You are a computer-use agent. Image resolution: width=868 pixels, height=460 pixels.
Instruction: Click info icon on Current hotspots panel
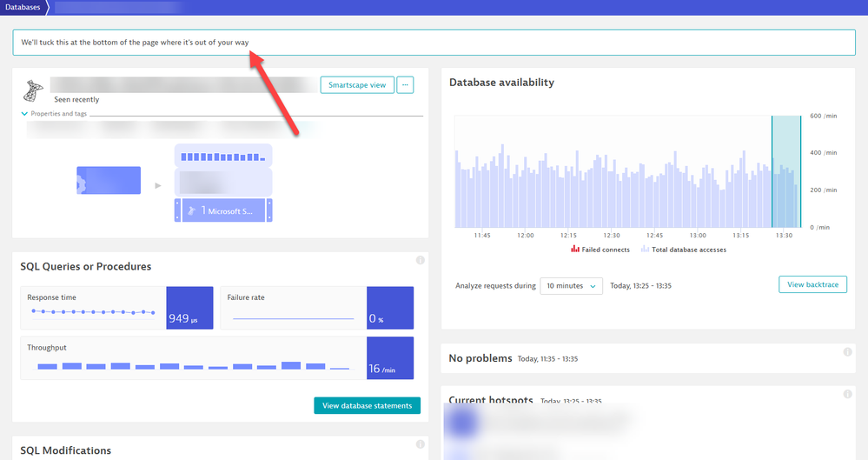[x=848, y=395]
